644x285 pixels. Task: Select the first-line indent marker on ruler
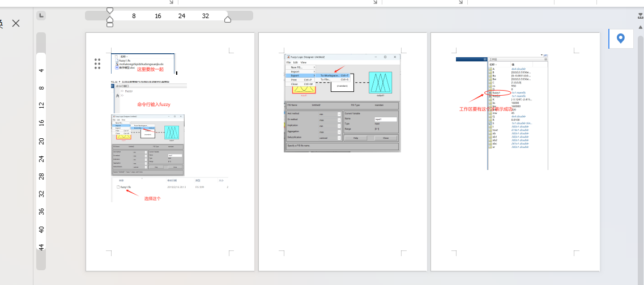pos(110,10)
